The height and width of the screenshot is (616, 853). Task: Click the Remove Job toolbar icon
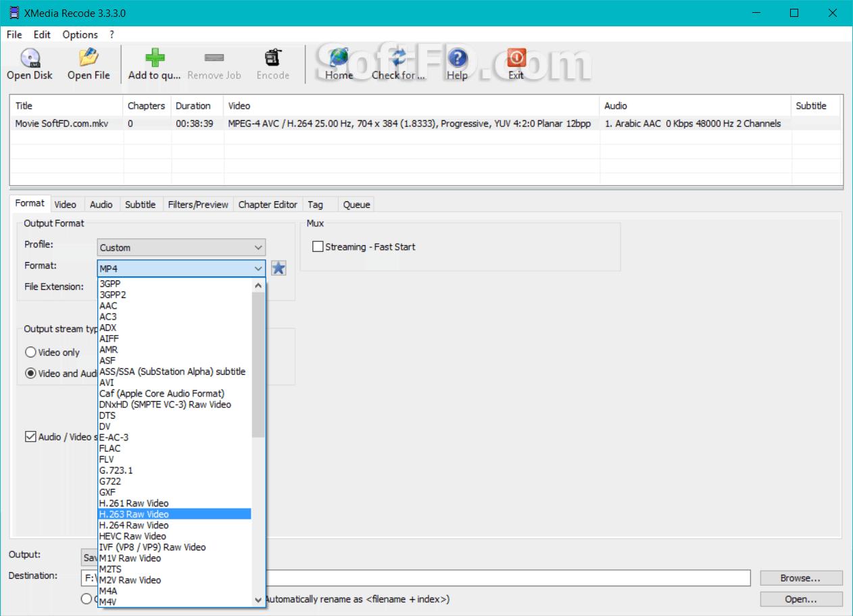tap(214, 57)
